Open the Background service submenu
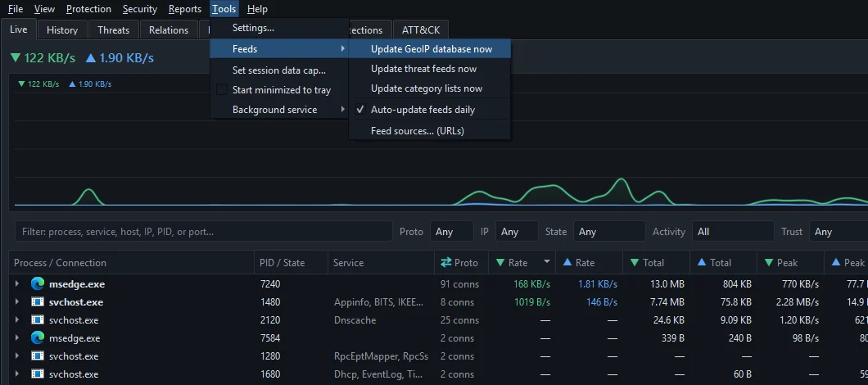 [x=278, y=110]
